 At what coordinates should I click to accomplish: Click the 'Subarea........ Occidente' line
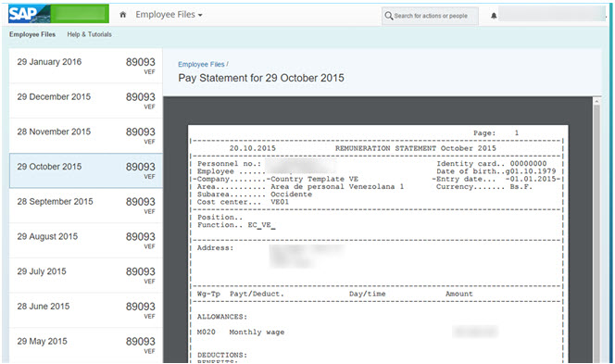pos(255,195)
